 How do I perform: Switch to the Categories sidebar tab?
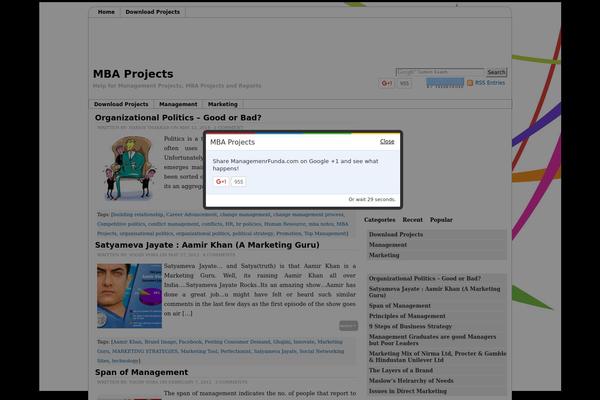point(380,220)
